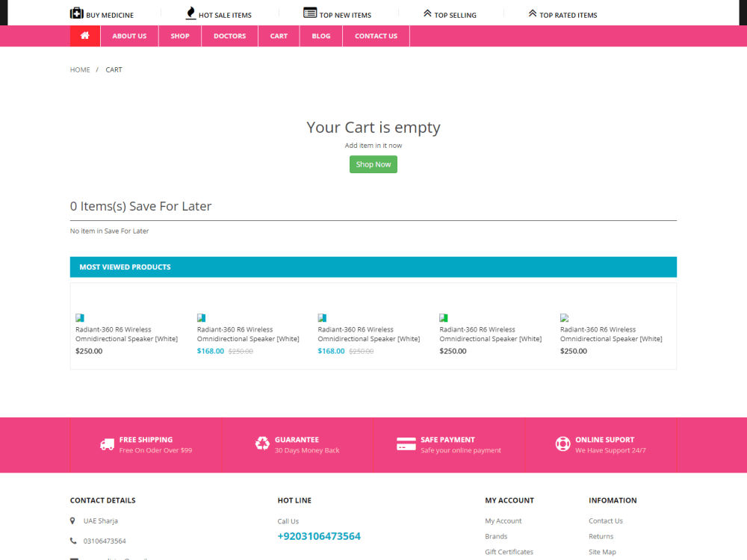This screenshot has width=747, height=560.
Task: Click the Buy Medicine first-aid kit icon
Action: [x=76, y=13]
